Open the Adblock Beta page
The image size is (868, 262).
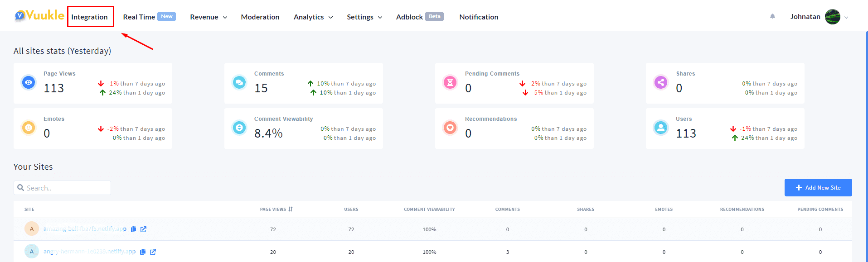click(420, 17)
